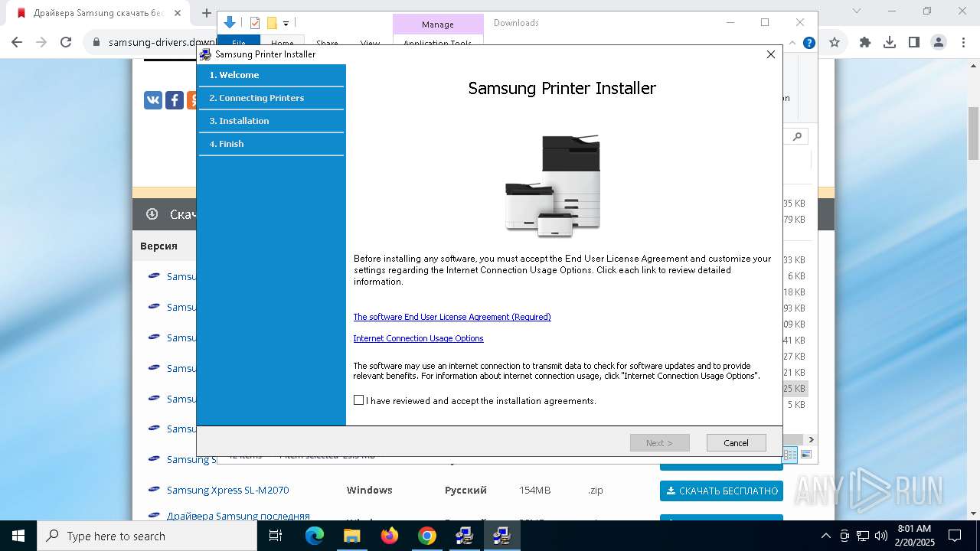Screen dimensions: 980x551
Task: Click the Properties checkmark icon in Explorer toolbar
Action: point(255,23)
